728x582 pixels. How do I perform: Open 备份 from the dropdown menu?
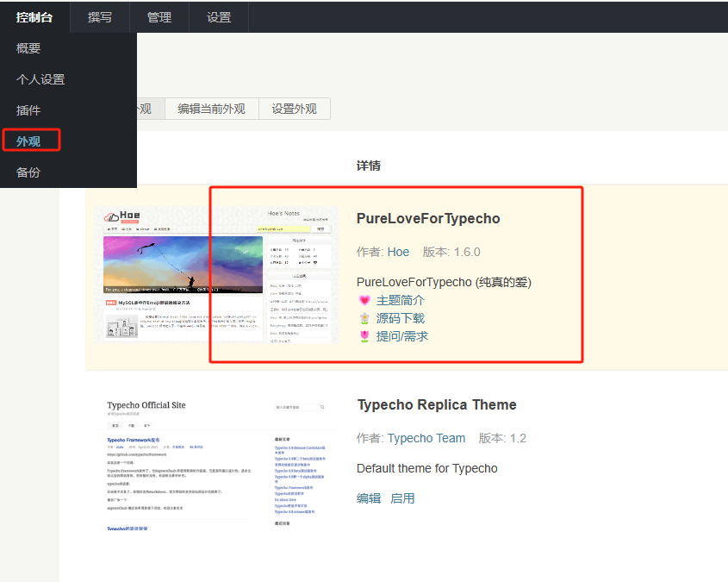pyautogui.click(x=28, y=172)
